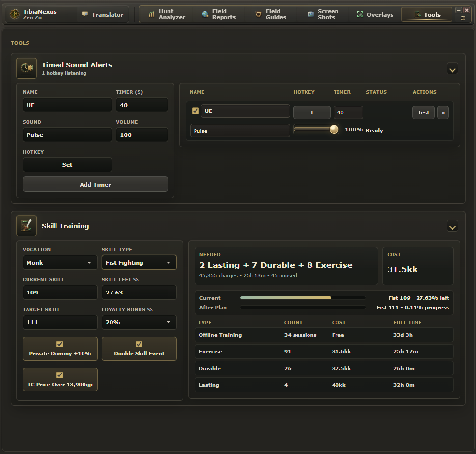
Task: Click the timer Name input field showing UE
Action: point(67,105)
